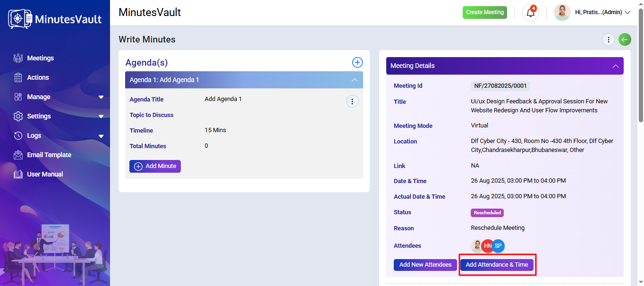This screenshot has height=286, width=644.
Task: Click the Meetings sidebar icon
Action: click(18, 58)
